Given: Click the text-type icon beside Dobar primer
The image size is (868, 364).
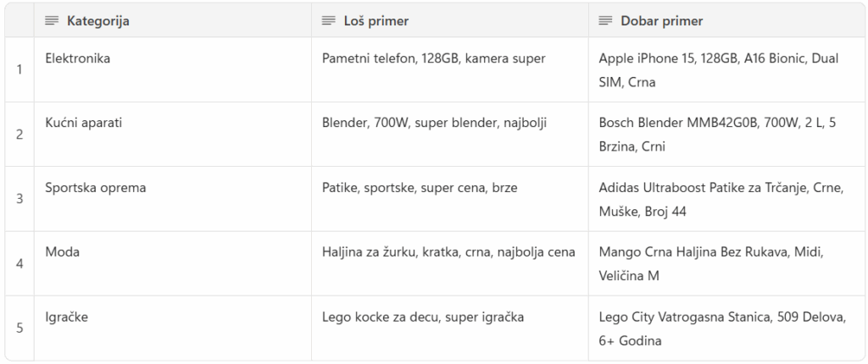Looking at the screenshot, I should coord(605,21).
